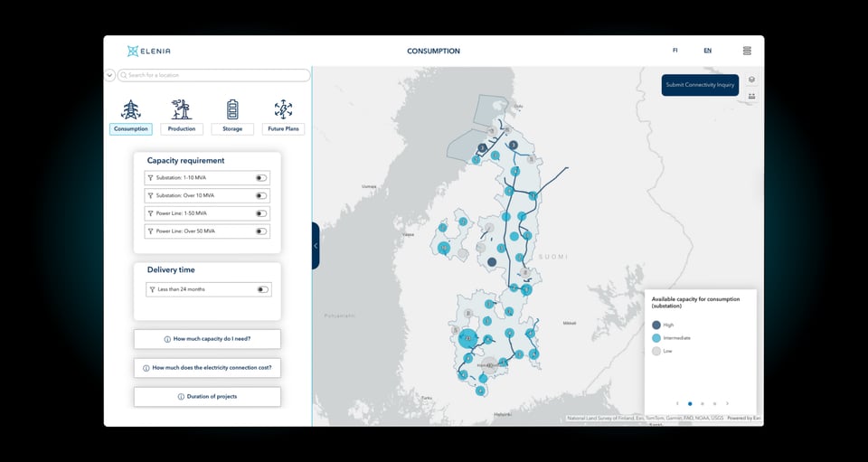
Task: Open "How much capacity do I need?"
Action: pos(207,339)
